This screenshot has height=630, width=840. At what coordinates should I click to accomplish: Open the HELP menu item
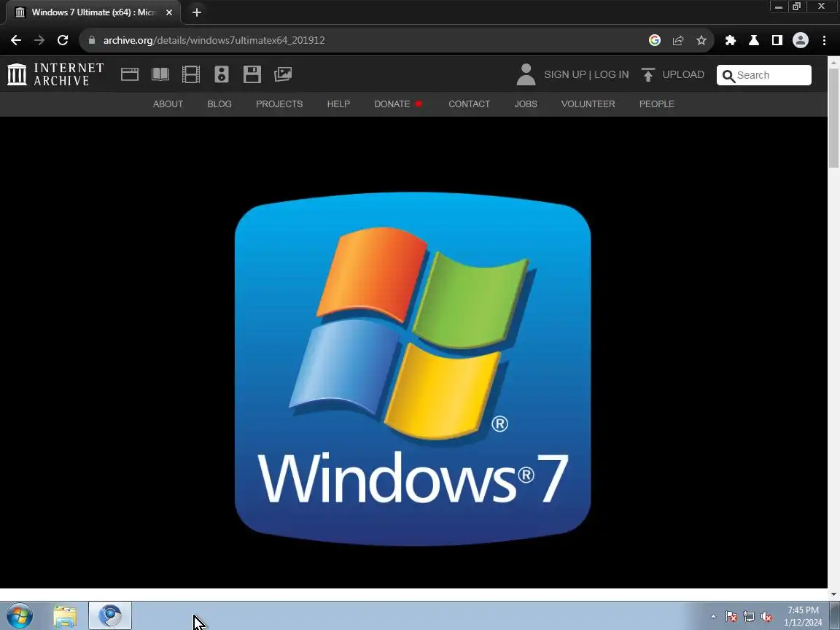tap(338, 104)
